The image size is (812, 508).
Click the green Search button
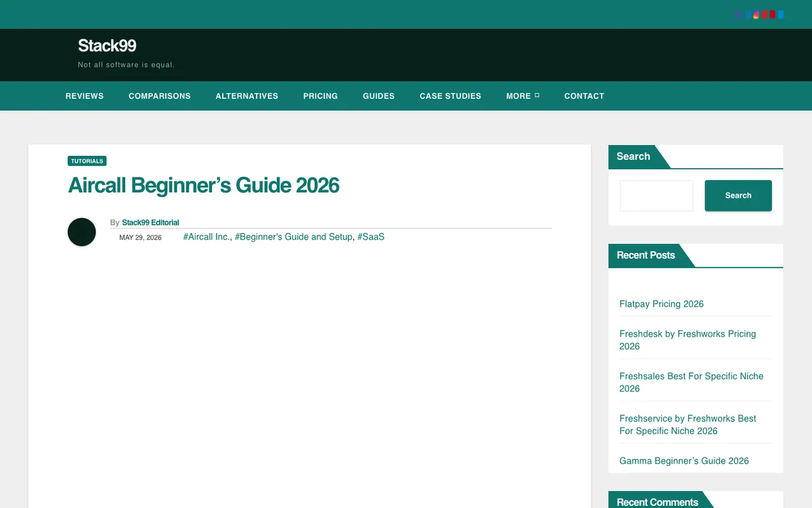pos(738,196)
